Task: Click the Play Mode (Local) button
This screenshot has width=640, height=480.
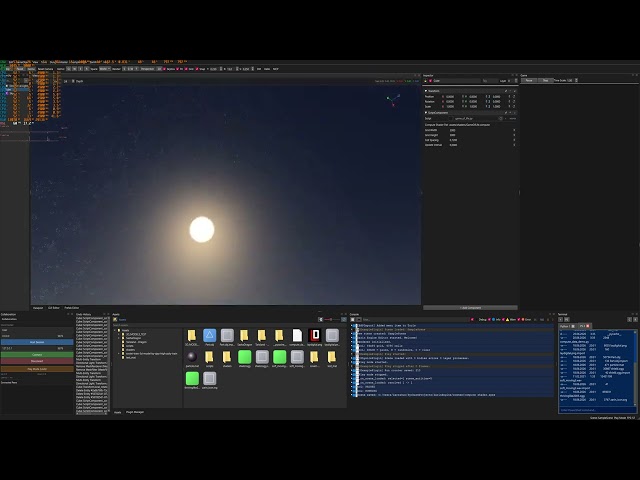Action: click(x=37, y=369)
